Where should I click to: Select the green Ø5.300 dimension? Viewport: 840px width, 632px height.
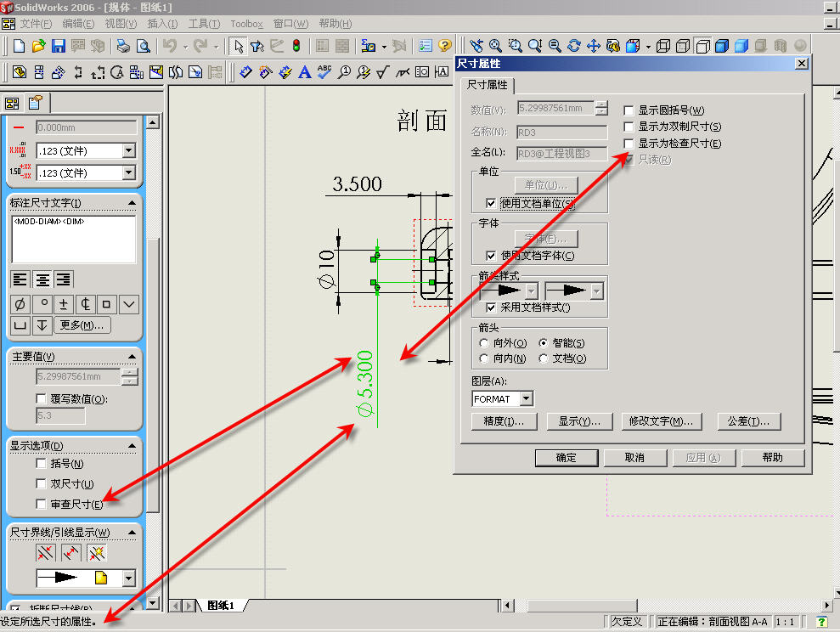tap(365, 383)
